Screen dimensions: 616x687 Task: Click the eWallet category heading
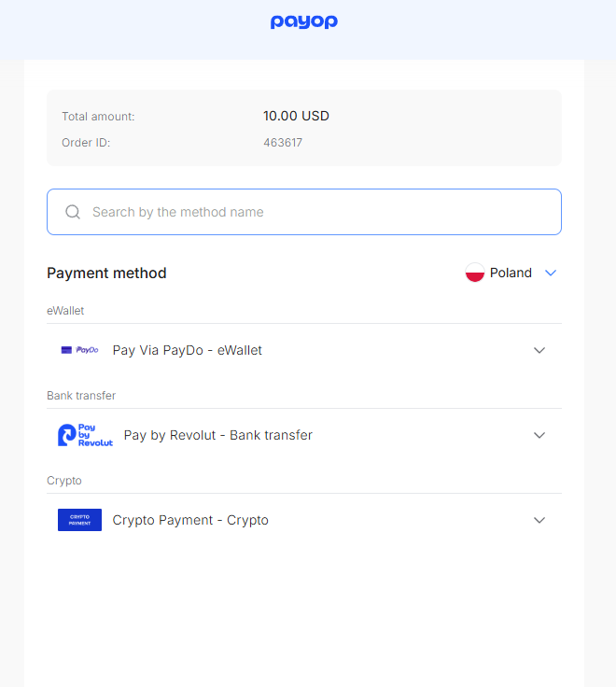tap(65, 311)
